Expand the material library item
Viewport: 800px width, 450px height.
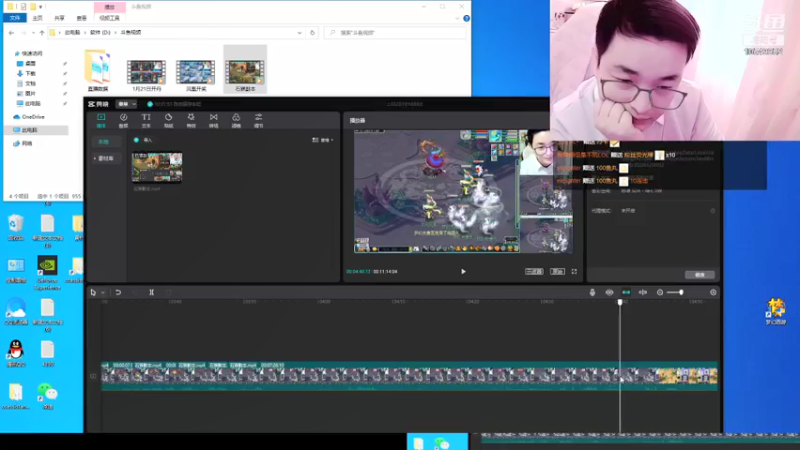pyautogui.click(x=106, y=158)
